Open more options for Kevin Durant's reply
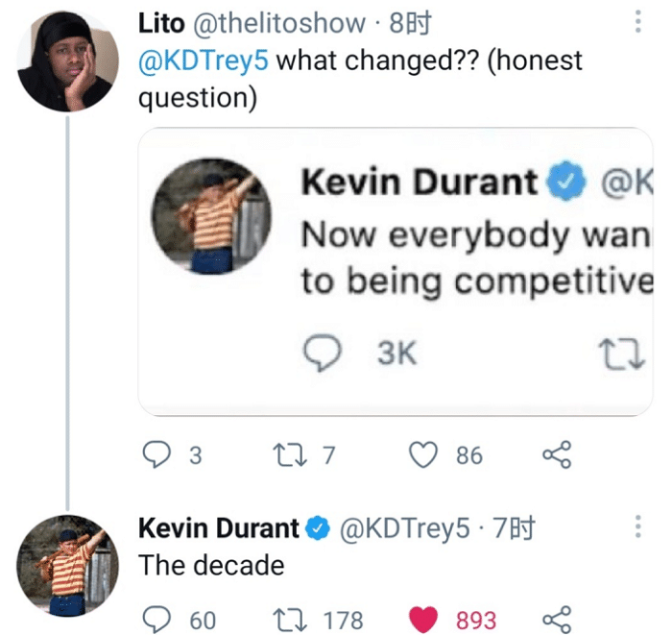672x635 pixels. coord(638,526)
